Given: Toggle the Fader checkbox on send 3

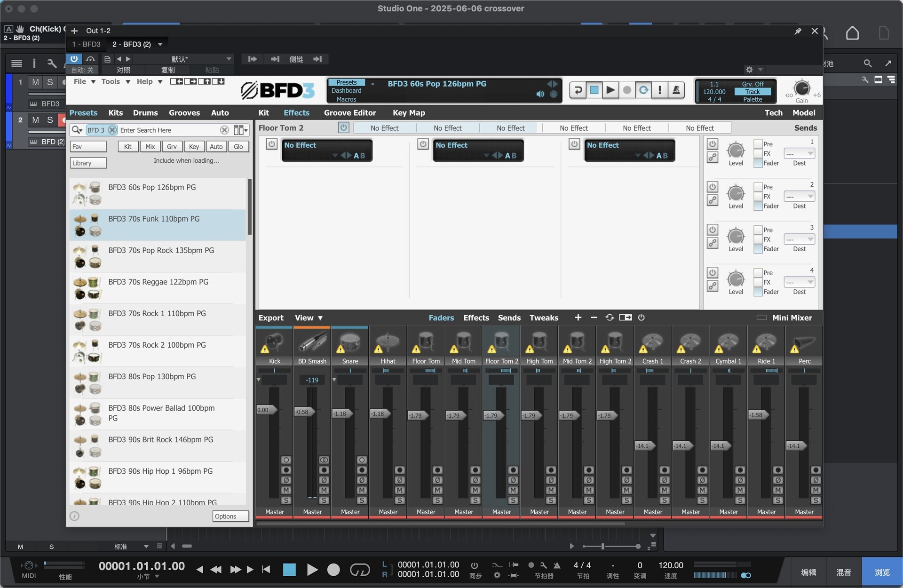Looking at the screenshot, I should tap(758, 249).
